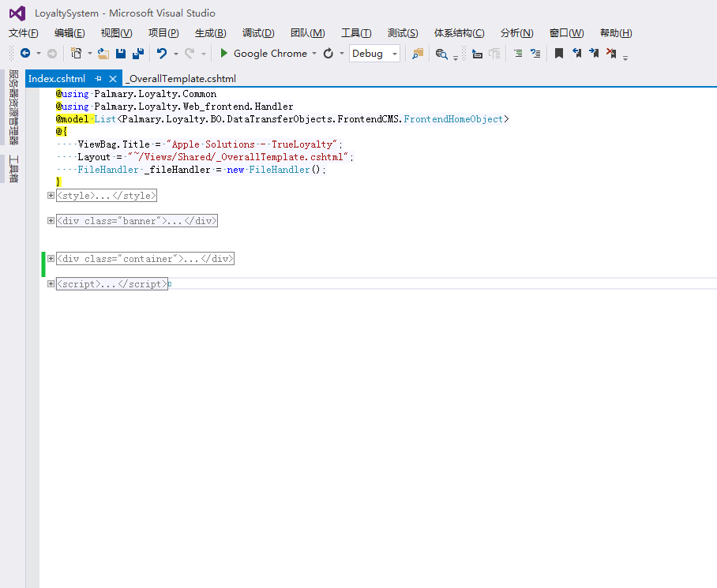
Task: Toggle a bookmark on current line
Action: coord(559,54)
